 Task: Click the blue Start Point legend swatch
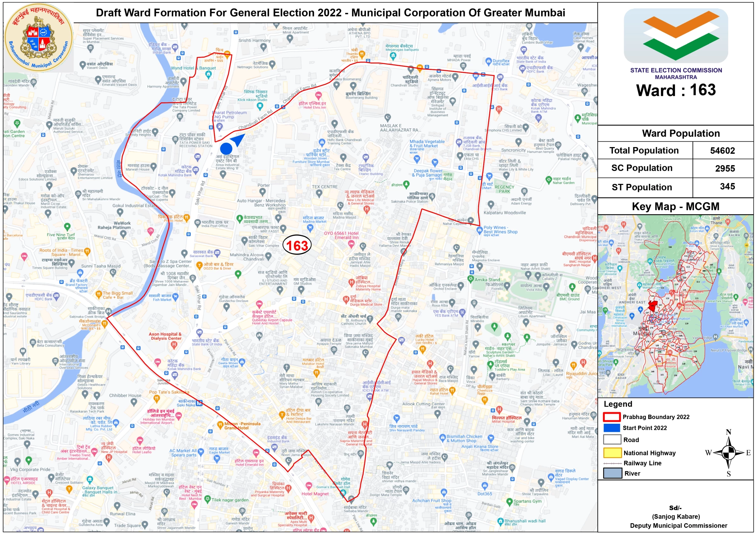(x=612, y=428)
